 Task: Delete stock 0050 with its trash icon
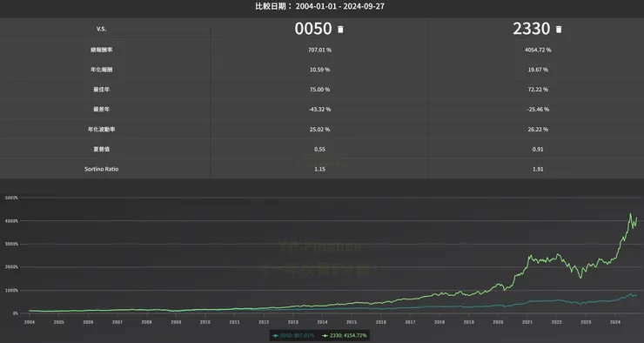point(340,30)
